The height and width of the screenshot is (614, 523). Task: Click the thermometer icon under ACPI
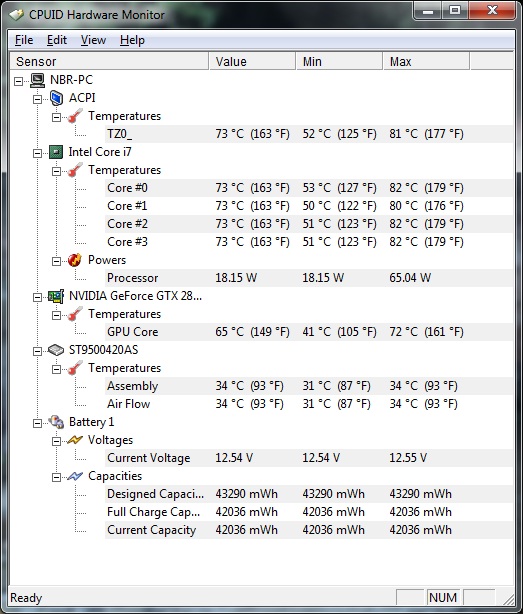point(75,116)
